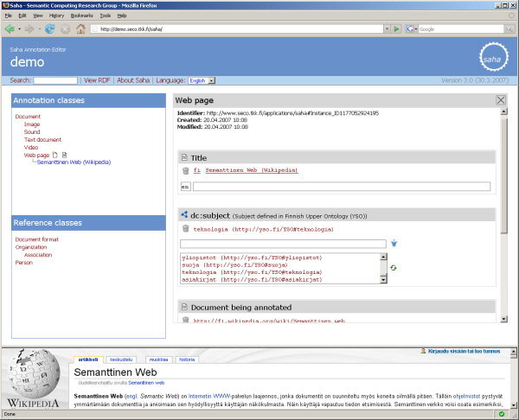Click the suggestion list scroll down arrow
Screen dimensions: 519x420
coord(383,280)
